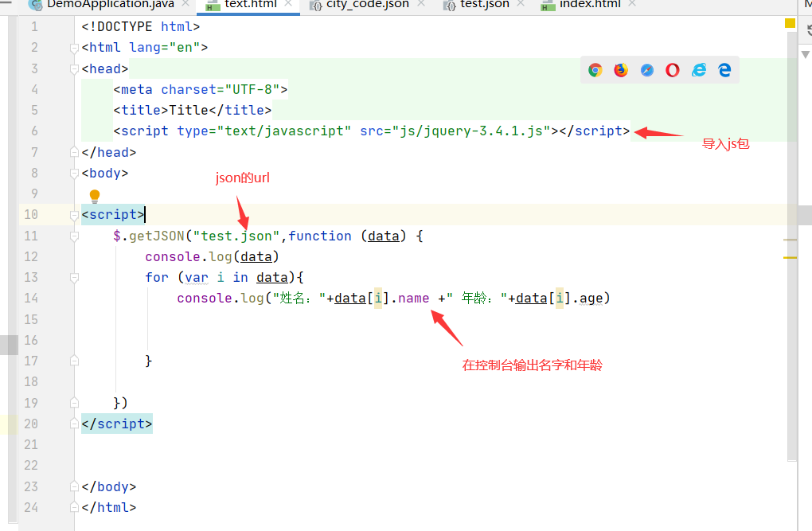Image resolution: width=812 pixels, height=531 pixels.
Task: Click fold end marker at </body> line 23
Action: pos(74,486)
